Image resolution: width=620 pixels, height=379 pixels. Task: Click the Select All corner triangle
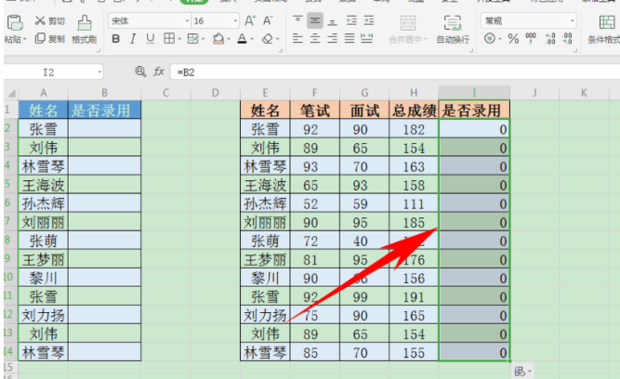coord(12,93)
